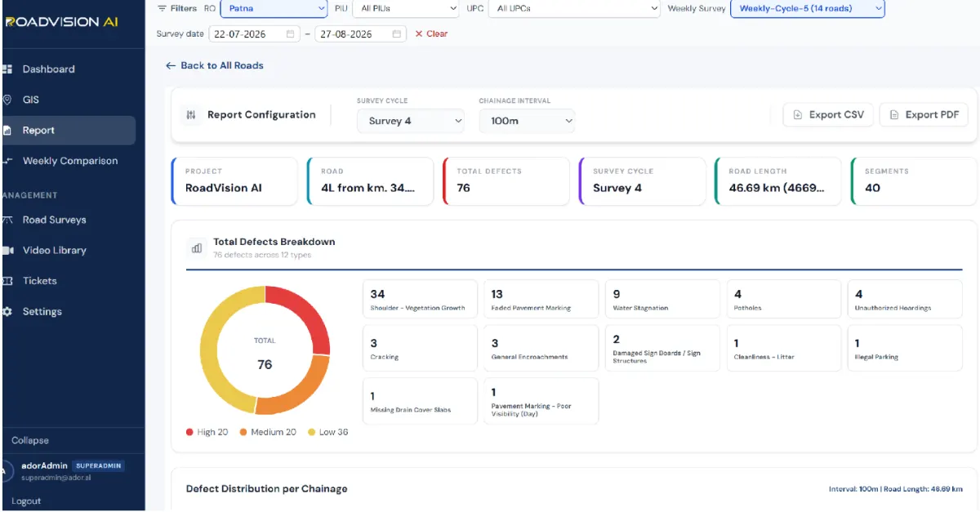Click the file icon on Export PDF
Viewport: 980px width, 512px height.
coord(894,115)
